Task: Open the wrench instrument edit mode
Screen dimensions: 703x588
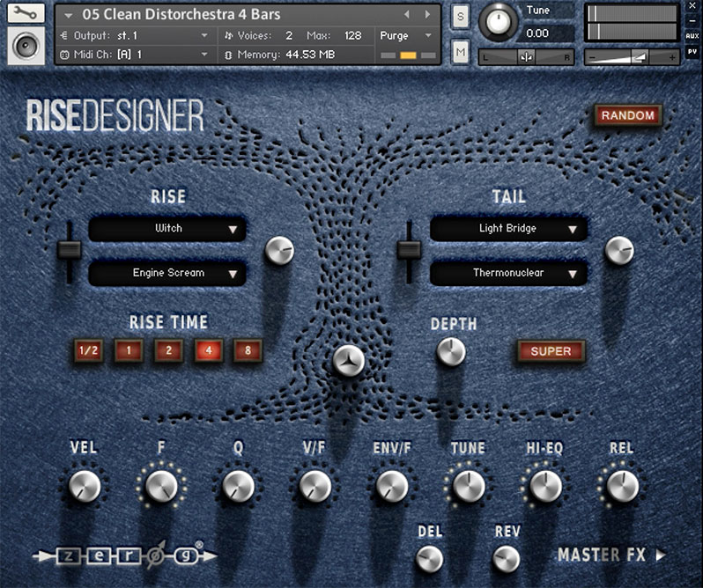Action: [26, 13]
